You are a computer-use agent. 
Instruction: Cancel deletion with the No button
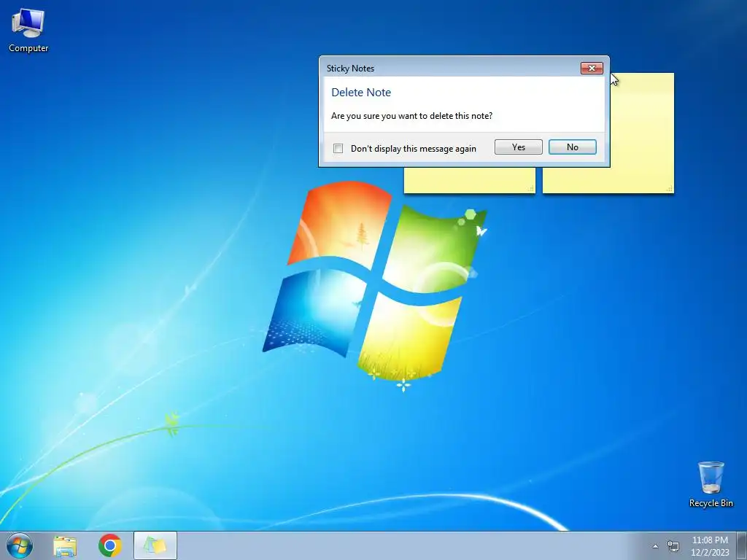click(572, 147)
